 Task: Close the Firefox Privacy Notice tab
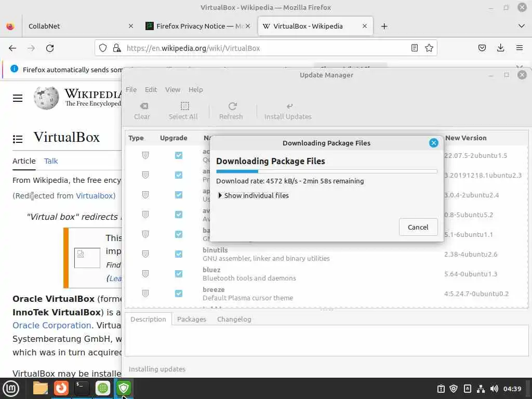pyautogui.click(x=248, y=26)
